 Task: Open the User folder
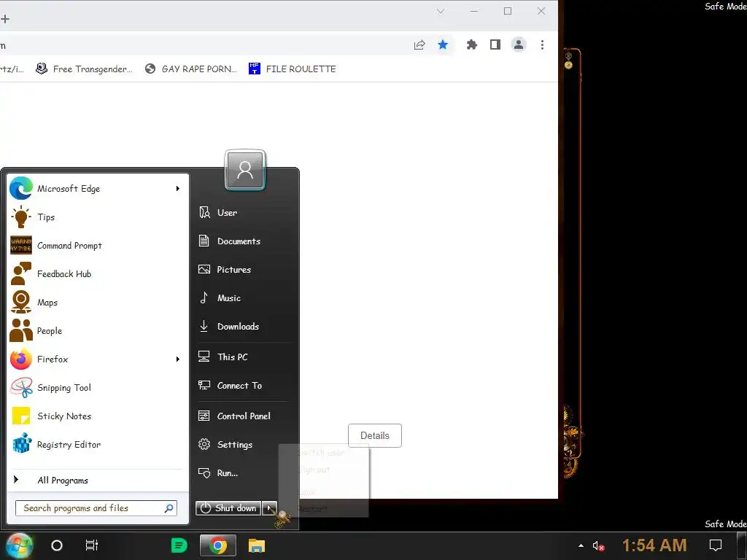pos(243,213)
